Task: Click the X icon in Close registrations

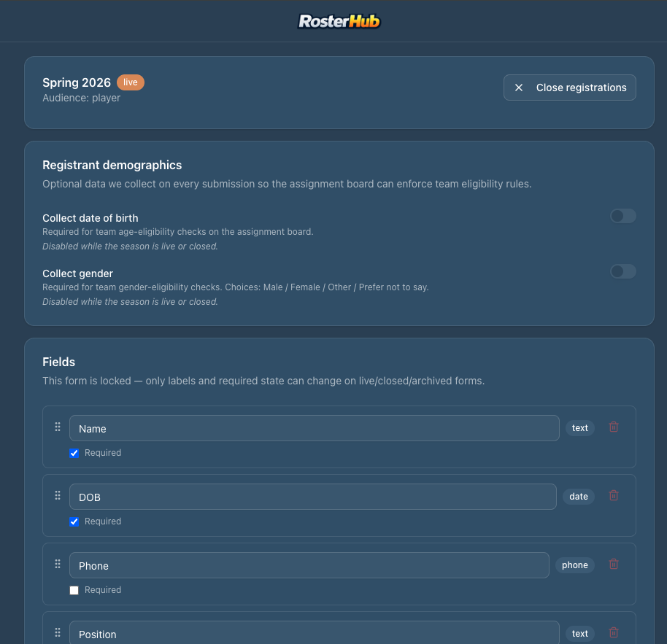Action: (519, 88)
